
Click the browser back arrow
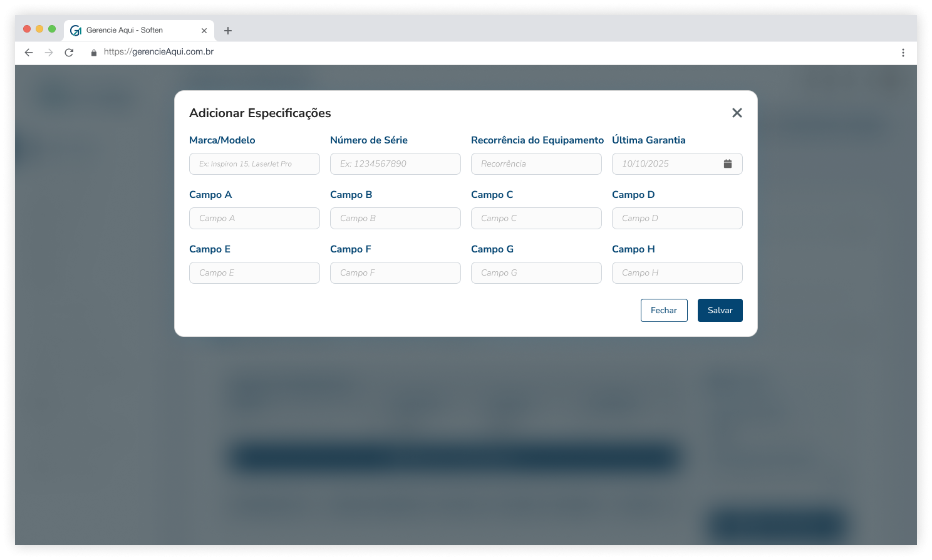tap(29, 53)
